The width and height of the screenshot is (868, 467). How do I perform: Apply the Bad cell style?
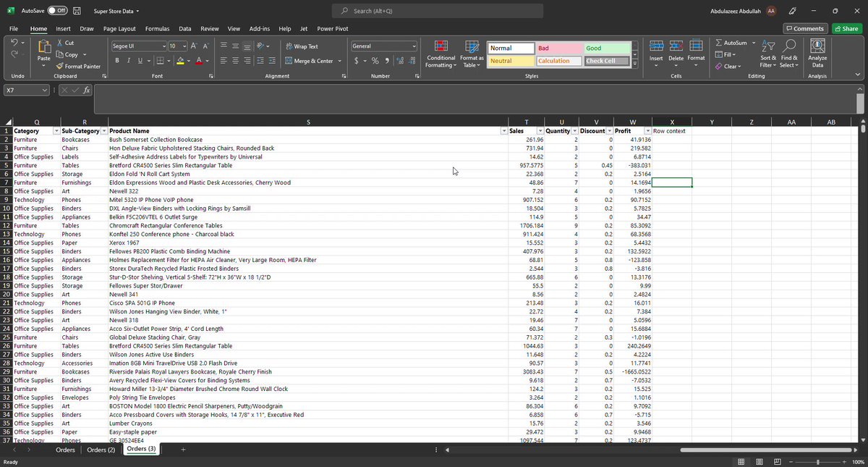coord(558,49)
